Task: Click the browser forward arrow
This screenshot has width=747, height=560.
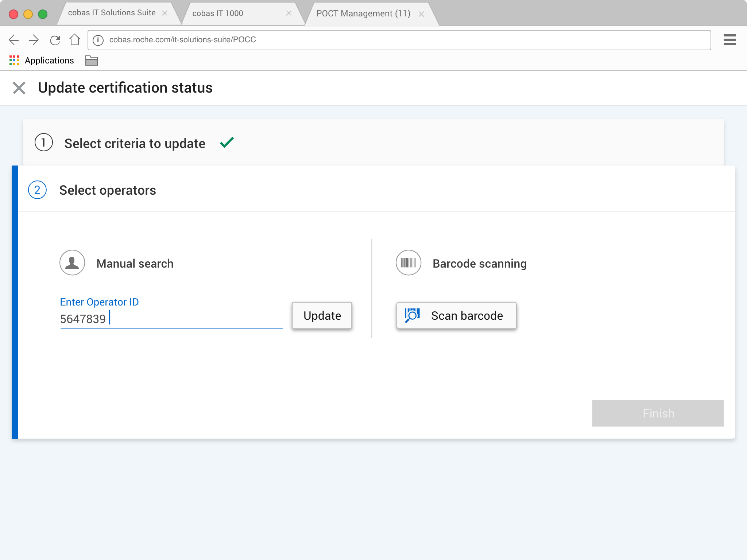Action: (34, 40)
